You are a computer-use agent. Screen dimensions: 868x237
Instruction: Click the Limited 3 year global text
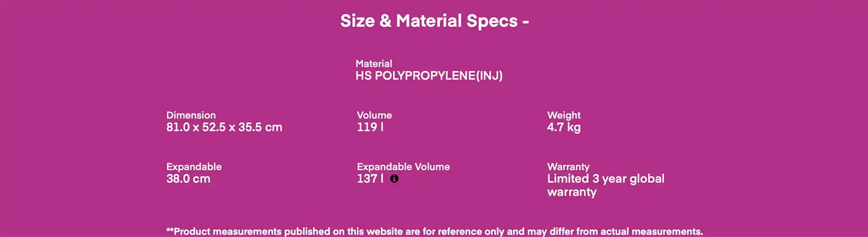click(x=605, y=178)
